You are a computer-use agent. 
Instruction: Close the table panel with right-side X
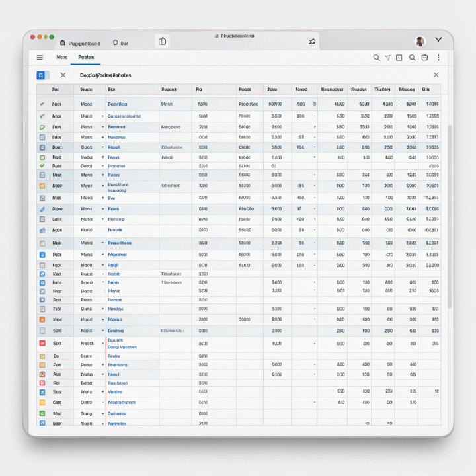[x=436, y=75]
